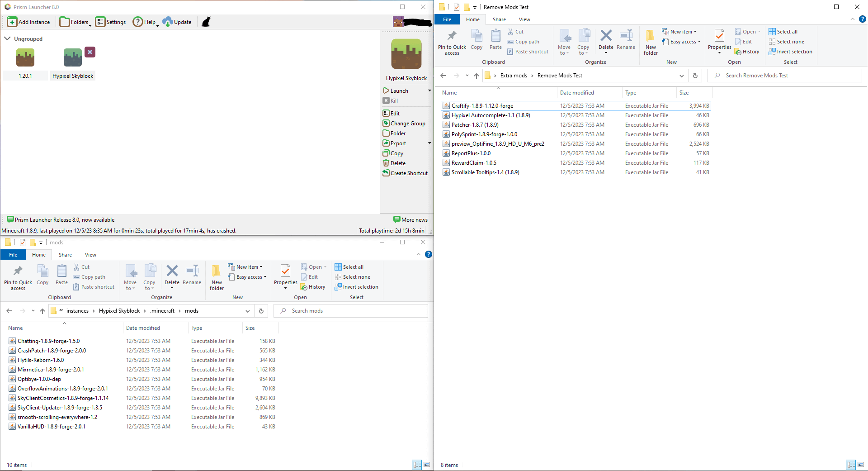Click Select none in the mods window ribbon
The image size is (868, 471).
pos(352,277)
